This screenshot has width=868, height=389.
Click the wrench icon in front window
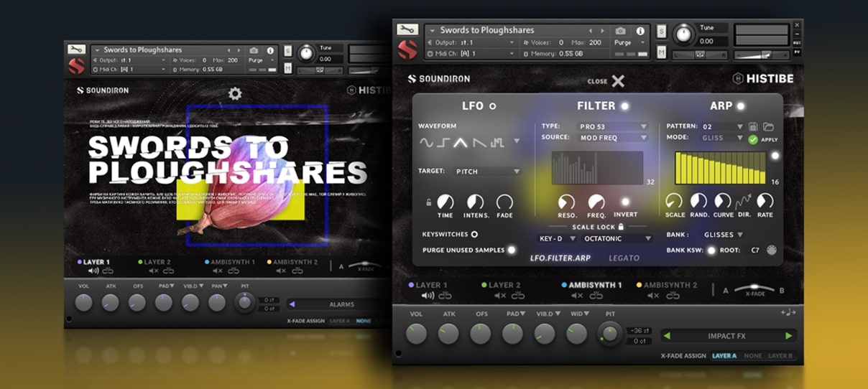407,29
